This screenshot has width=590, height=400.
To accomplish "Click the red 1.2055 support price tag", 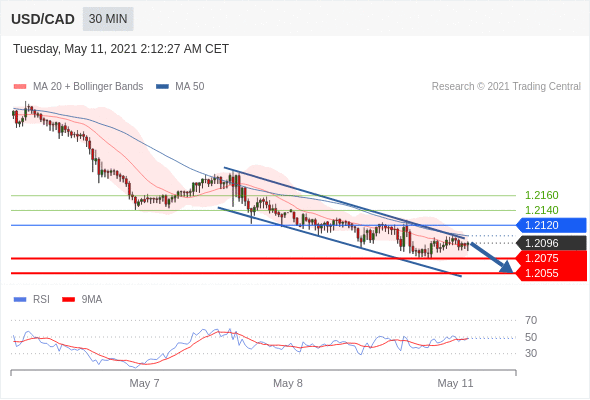I will (551, 273).
